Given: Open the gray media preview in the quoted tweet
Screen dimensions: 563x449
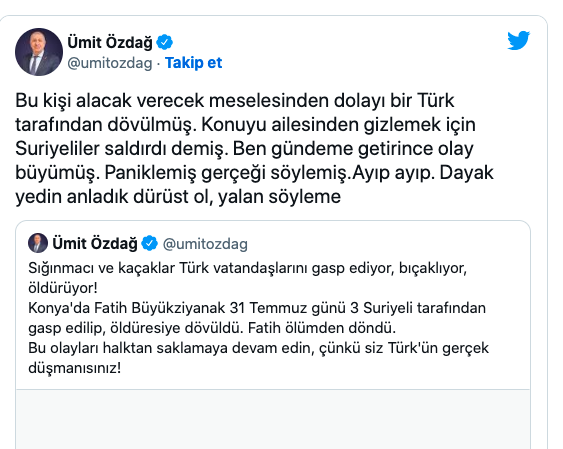Looking at the screenshot, I should (273, 419).
